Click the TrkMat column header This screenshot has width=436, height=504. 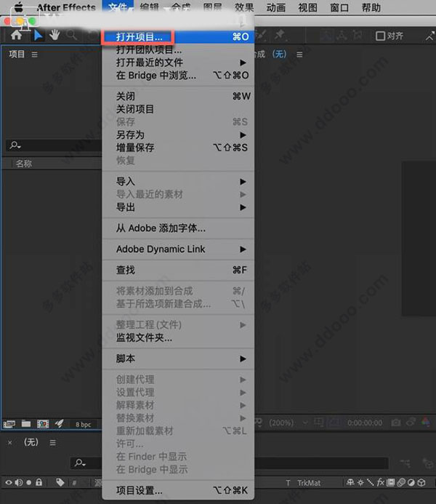(x=309, y=483)
